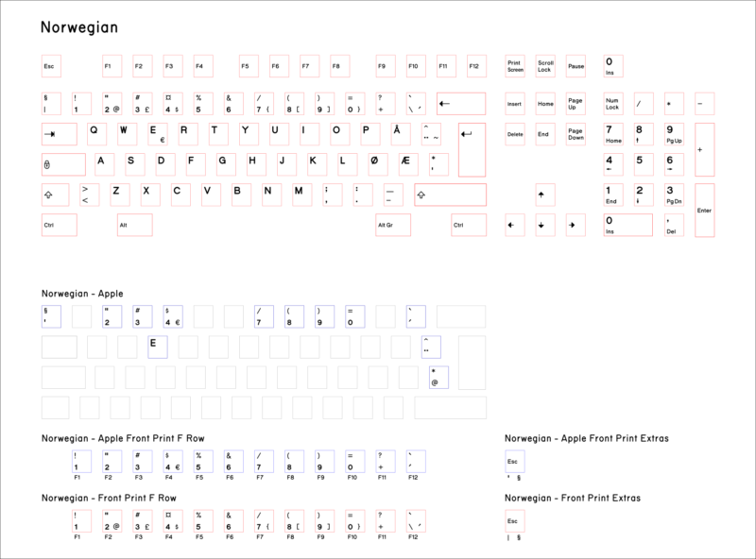Click the Print Screen key
Screen dimensions: 756x559
(x=515, y=66)
